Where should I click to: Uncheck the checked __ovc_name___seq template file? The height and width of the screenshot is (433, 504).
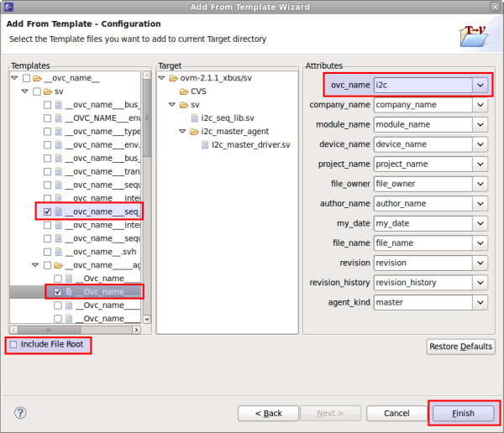coord(48,212)
